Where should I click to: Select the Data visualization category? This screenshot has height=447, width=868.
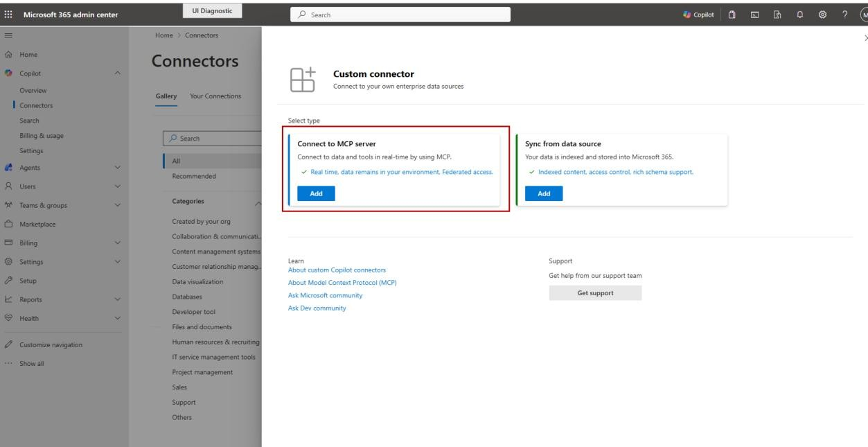[197, 282]
